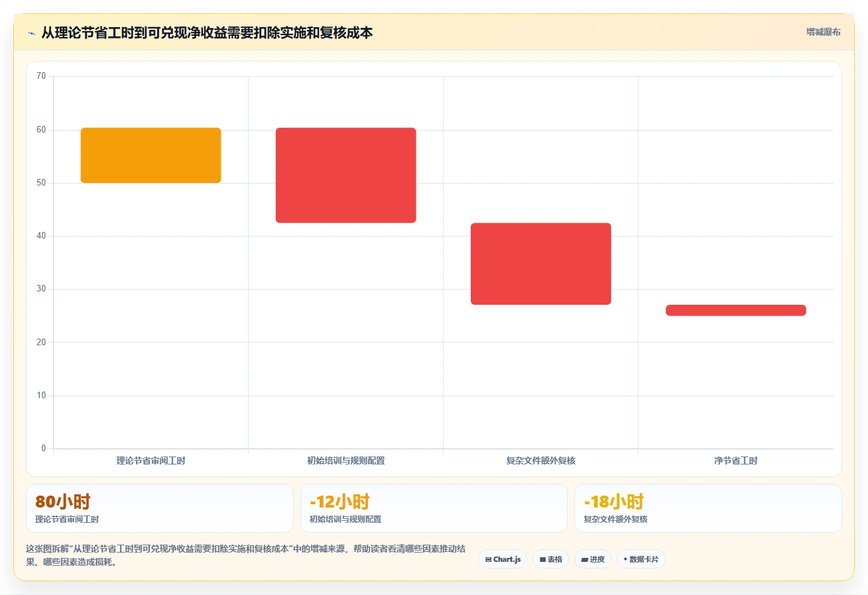
Task: Click the x-axis label 净节省工时
Action: 735,460
